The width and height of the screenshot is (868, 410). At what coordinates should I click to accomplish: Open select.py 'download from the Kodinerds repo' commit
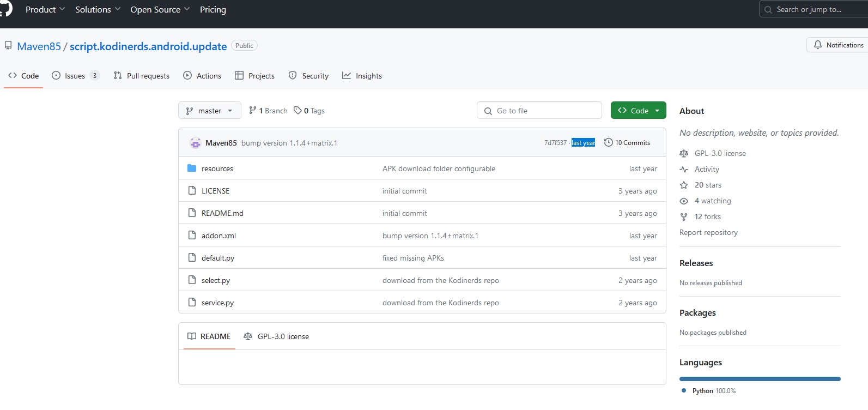pyautogui.click(x=440, y=280)
